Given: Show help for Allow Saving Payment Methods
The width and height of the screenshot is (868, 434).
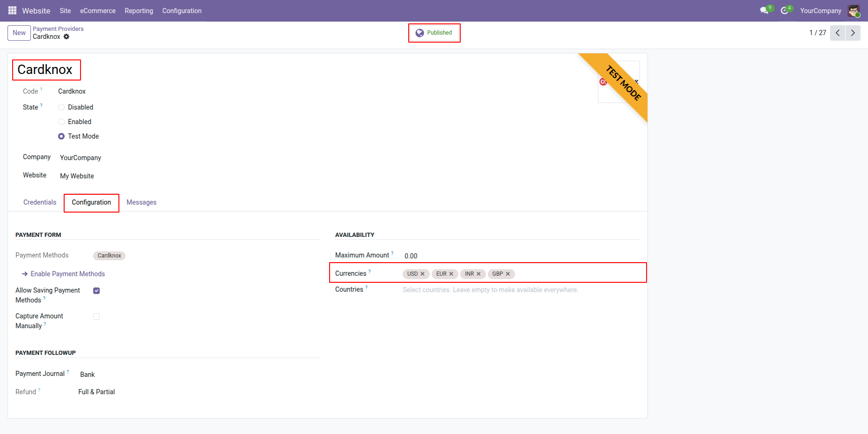Looking at the screenshot, I should point(44,298).
